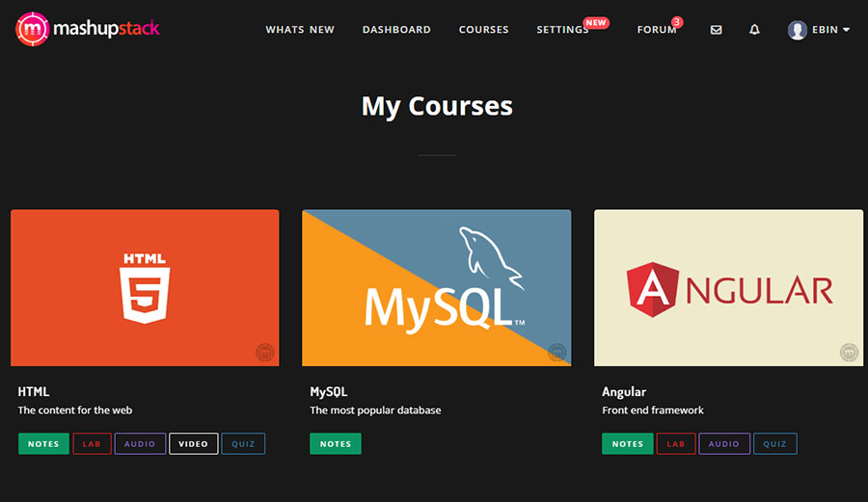868x502 pixels.
Task: Open the Quiz button under Angular
Action: [x=774, y=444]
